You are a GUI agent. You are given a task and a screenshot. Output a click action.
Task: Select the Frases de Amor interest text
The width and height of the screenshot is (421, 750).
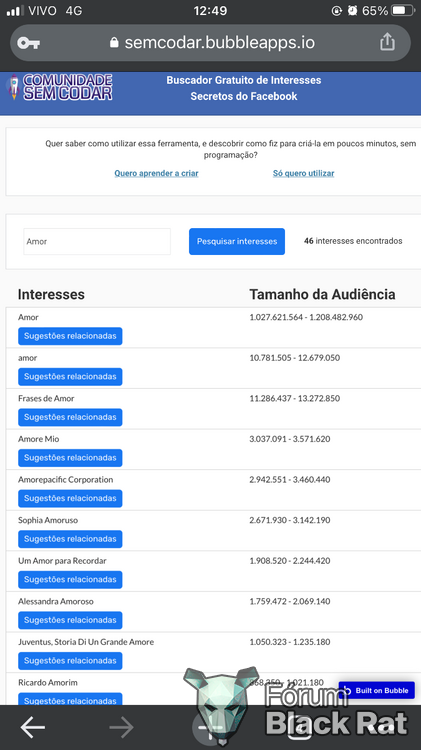46,398
